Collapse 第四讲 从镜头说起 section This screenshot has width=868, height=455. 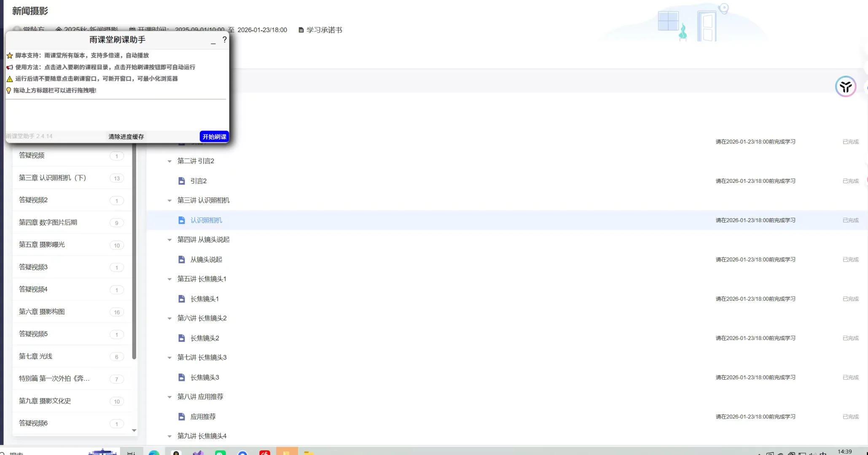[x=169, y=240]
